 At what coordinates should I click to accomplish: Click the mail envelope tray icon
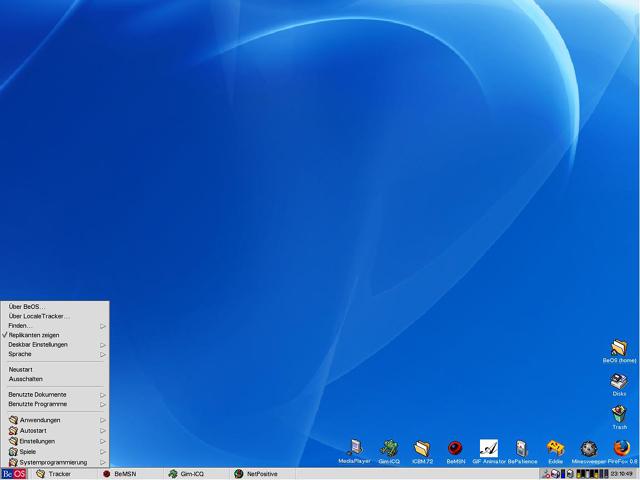555,474
